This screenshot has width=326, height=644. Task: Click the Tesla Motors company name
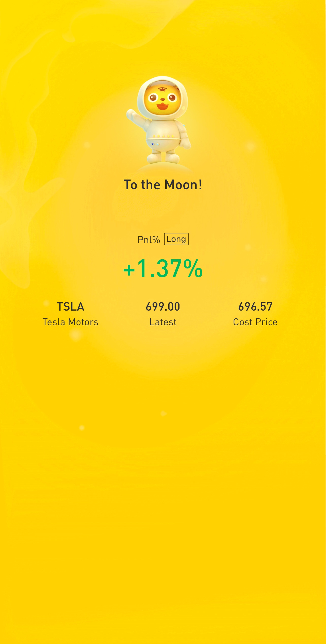point(70,322)
